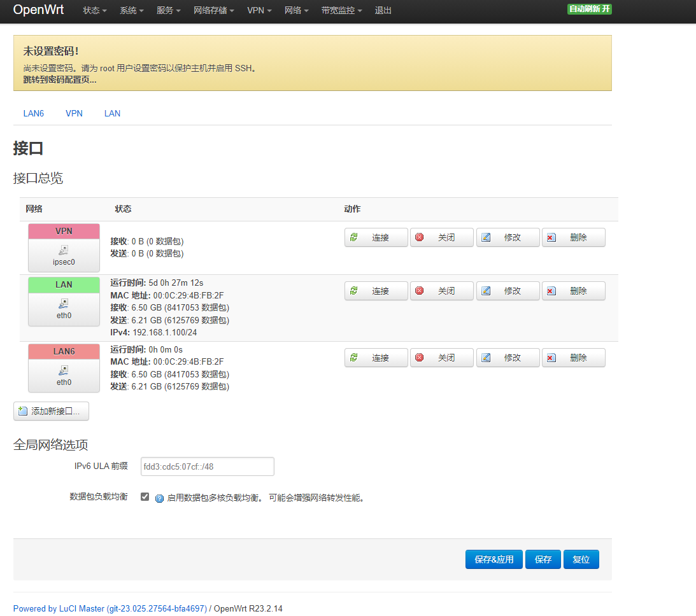The image size is (696, 616).
Task: Click the IPv4 192.168.1.100/24 text
Action: point(153,332)
